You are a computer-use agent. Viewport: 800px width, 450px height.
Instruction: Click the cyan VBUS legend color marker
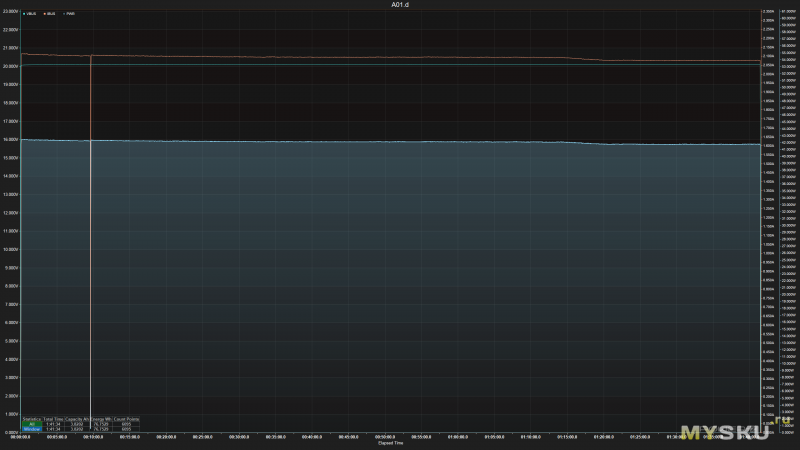coord(24,14)
